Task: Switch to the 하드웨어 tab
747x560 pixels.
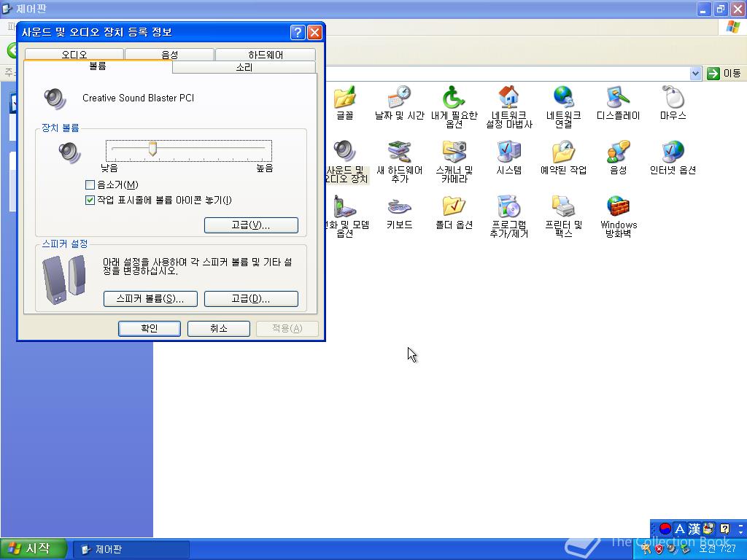Action: point(266,54)
